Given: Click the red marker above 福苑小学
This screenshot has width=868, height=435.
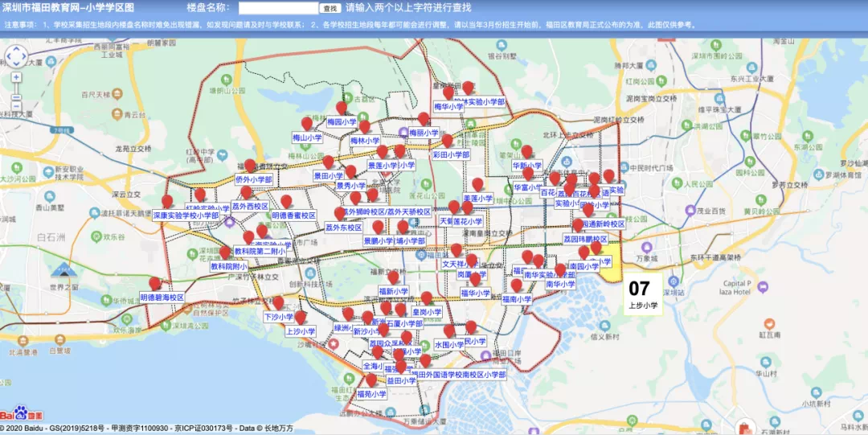Looking at the screenshot, I should [x=371, y=380].
